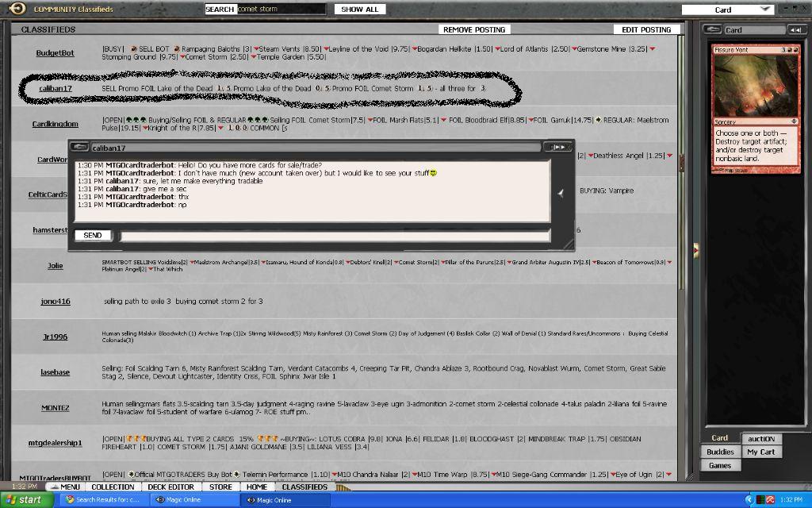Click the chat window's back arrow icon
The width and height of the screenshot is (812, 508).
coord(79,147)
